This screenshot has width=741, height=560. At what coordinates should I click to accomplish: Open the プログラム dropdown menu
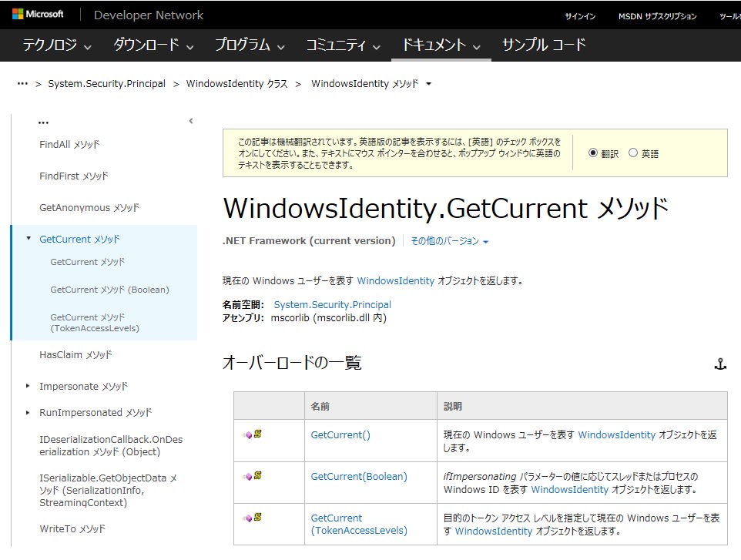250,45
